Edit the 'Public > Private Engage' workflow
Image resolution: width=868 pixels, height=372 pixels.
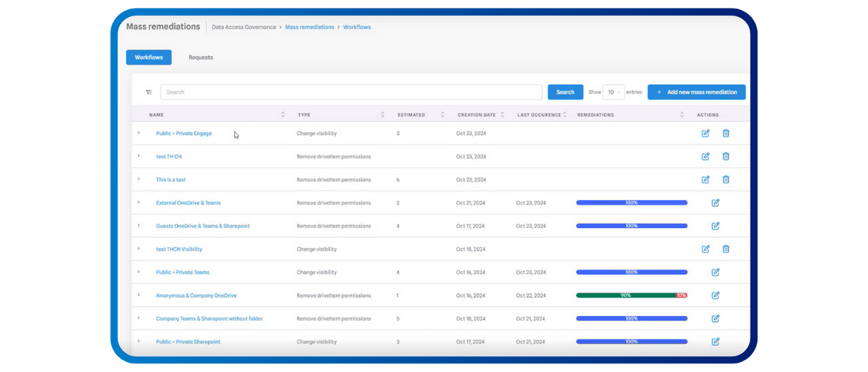coord(705,133)
